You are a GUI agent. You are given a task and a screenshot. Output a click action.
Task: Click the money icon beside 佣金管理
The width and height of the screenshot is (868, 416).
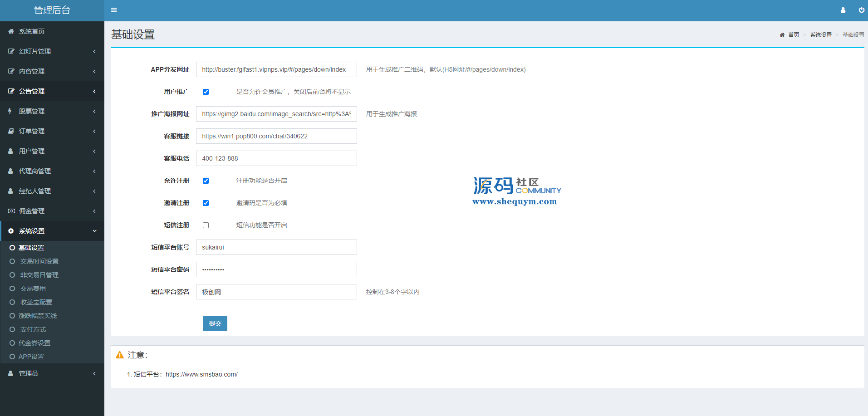coord(11,211)
